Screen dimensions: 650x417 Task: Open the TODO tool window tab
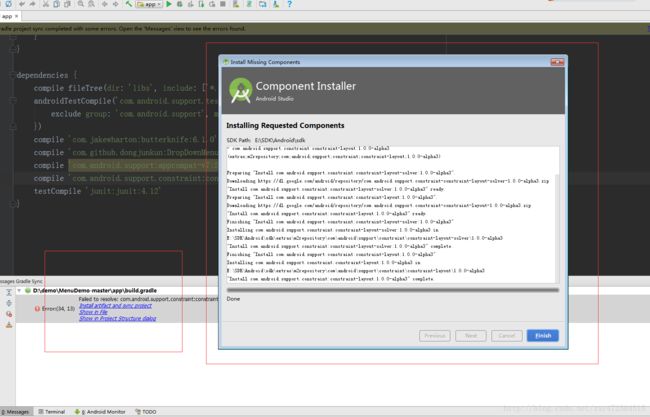pos(146,412)
